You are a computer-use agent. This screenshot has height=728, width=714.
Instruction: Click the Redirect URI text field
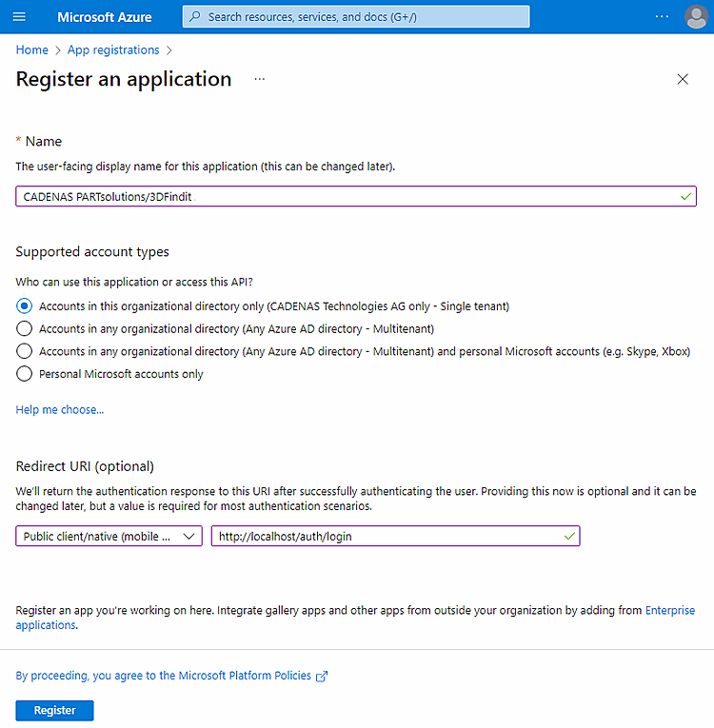(x=386, y=536)
